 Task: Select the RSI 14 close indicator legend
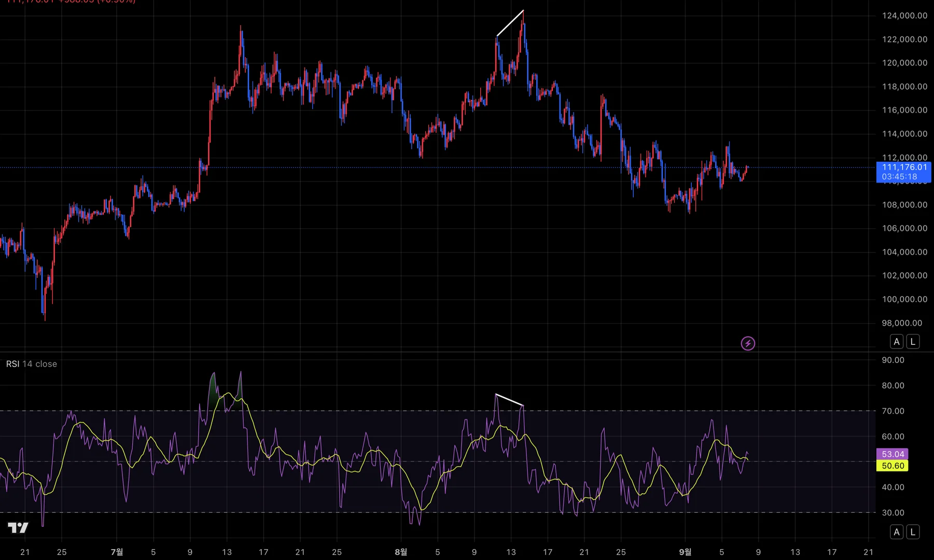click(32, 364)
